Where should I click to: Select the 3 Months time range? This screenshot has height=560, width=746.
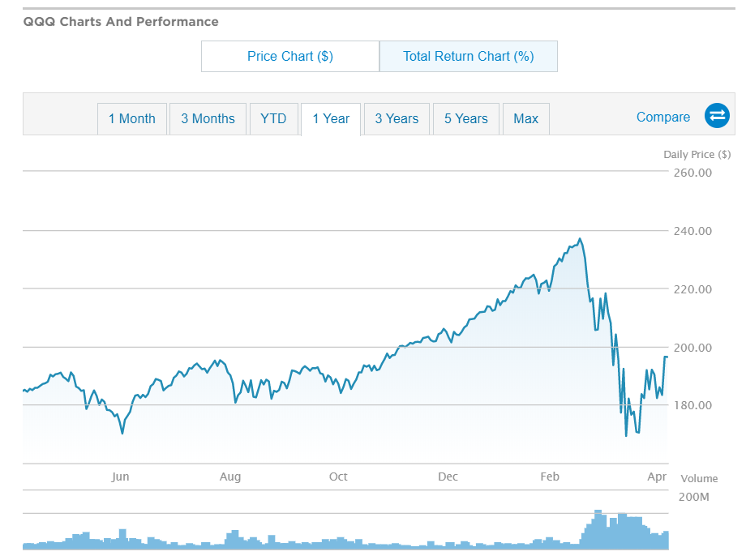coord(208,118)
